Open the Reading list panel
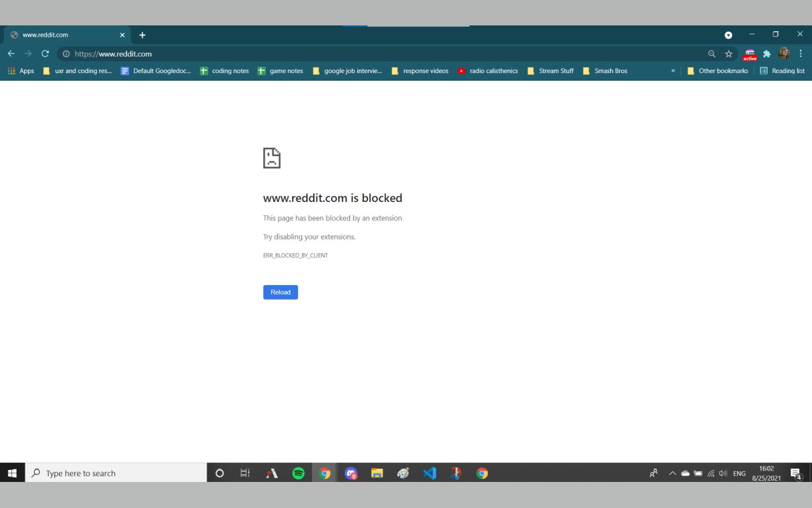Screen dimensions: 812x508 782,71
